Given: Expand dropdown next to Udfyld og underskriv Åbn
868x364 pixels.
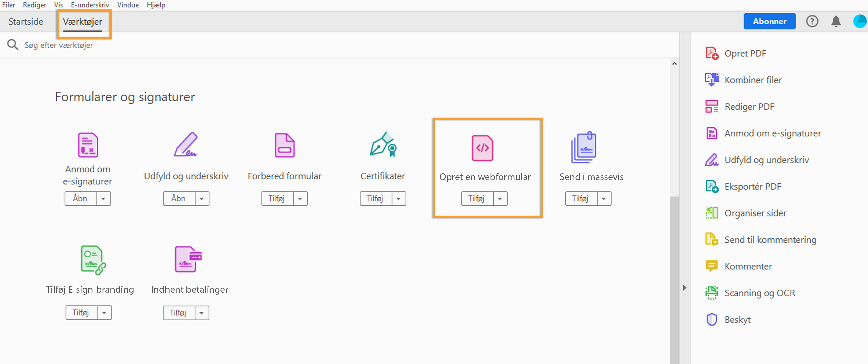Looking at the screenshot, I should click(x=202, y=198).
